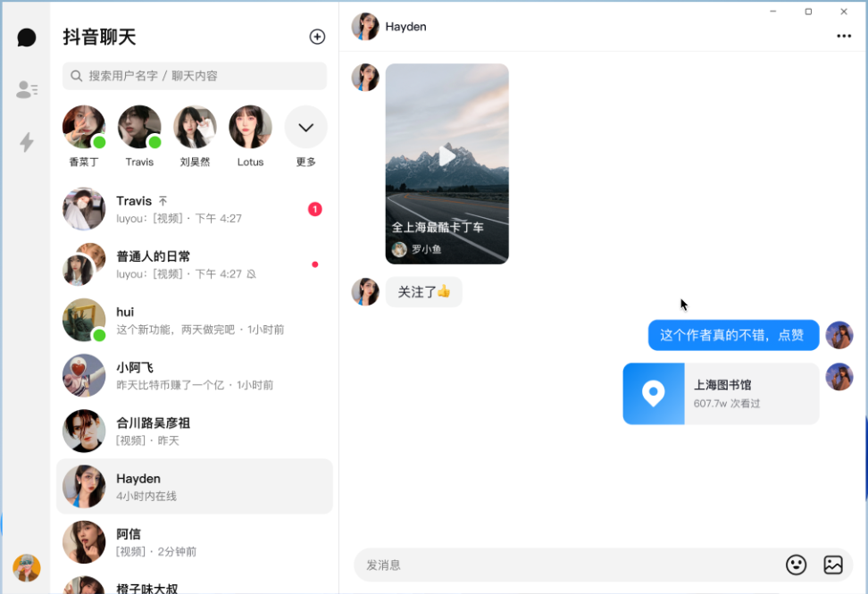The image size is (868, 594).
Task: Open the lightning bolt sidebar icon
Action: 27,142
